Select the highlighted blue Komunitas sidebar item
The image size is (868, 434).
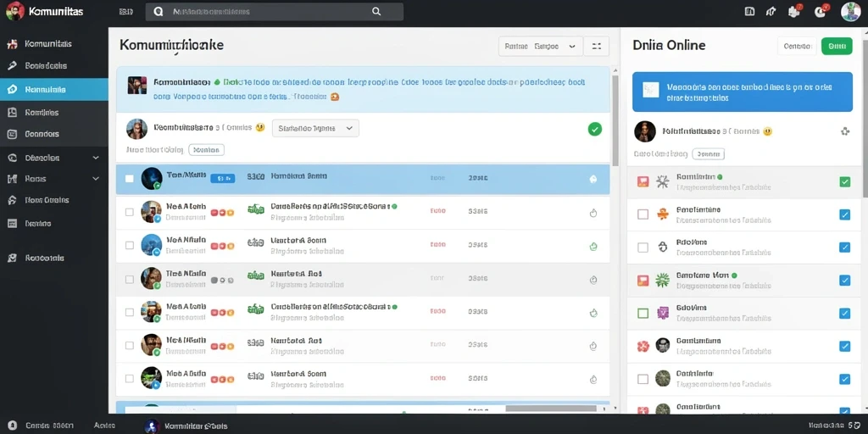(x=53, y=89)
